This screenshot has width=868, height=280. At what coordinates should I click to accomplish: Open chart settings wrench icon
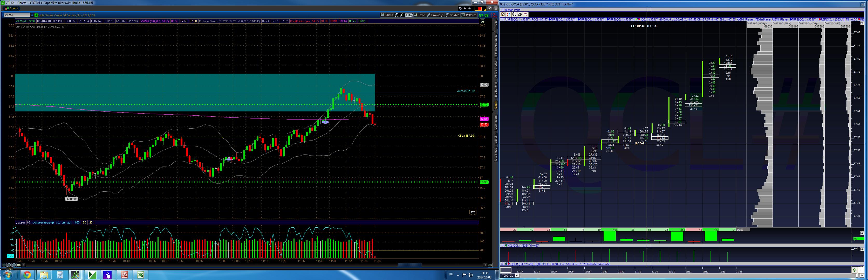coord(402,15)
